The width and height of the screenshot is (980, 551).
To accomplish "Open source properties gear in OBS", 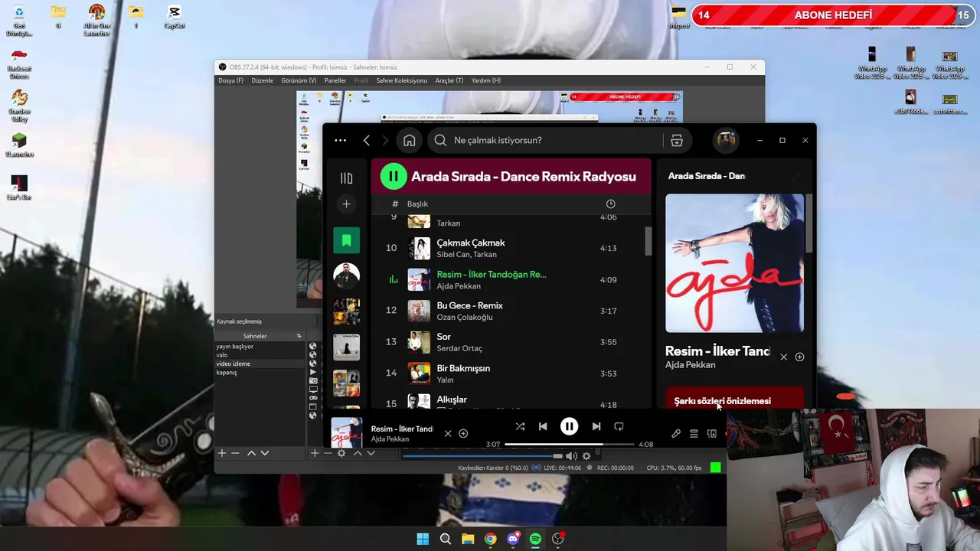I will coord(341,453).
